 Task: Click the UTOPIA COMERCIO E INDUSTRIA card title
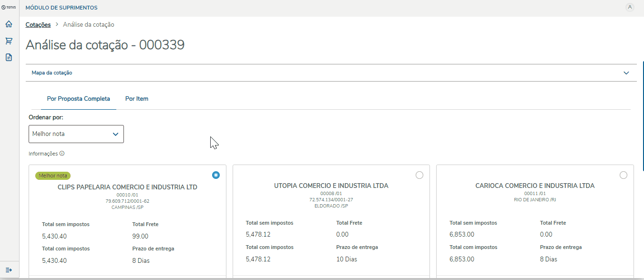tap(331, 186)
